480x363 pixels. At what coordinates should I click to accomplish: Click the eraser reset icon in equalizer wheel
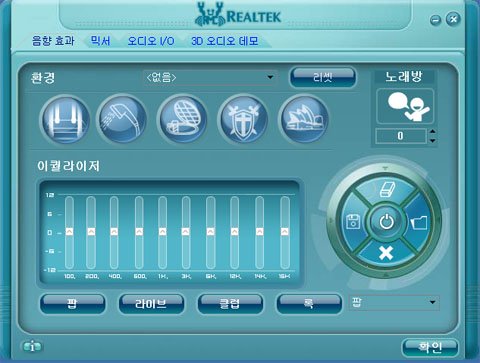(386, 190)
